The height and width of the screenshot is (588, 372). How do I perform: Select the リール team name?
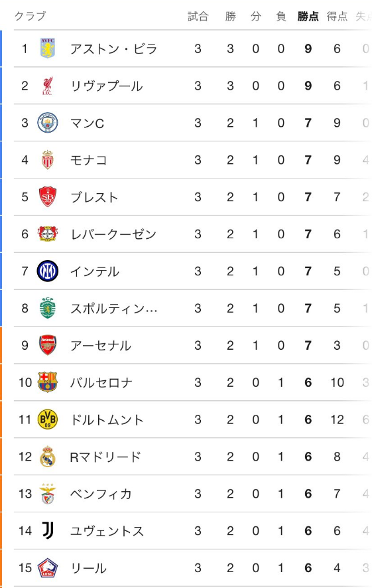[x=88, y=568]
